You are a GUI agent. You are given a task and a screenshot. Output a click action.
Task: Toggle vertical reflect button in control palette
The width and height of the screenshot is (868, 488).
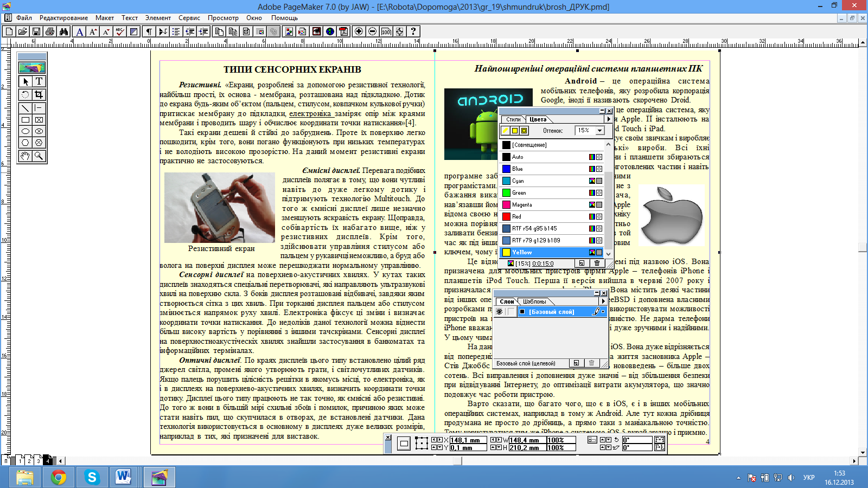tap(660, 447)
